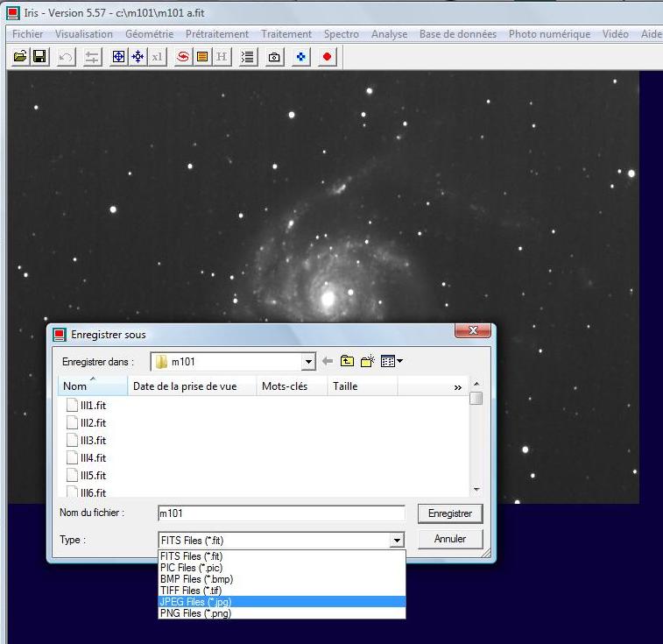
Task: Click the orange lined square icon
Action: point(202,57)
